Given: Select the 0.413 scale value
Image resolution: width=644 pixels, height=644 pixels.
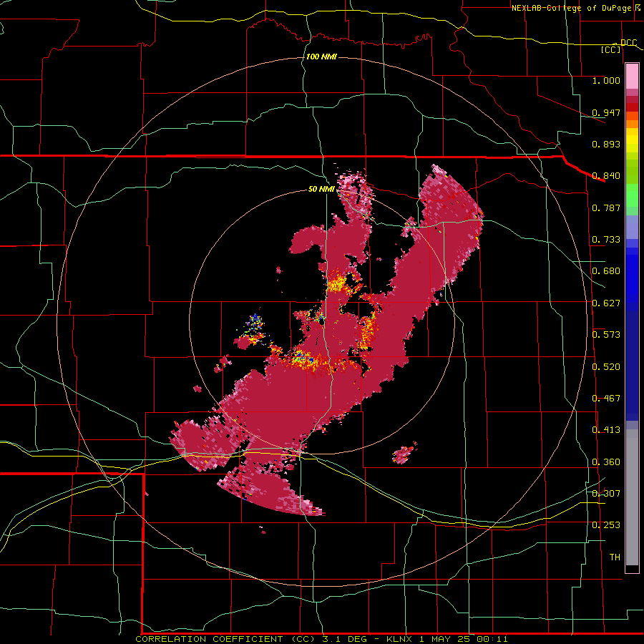Looking at the screenshot, I should 606,430.
